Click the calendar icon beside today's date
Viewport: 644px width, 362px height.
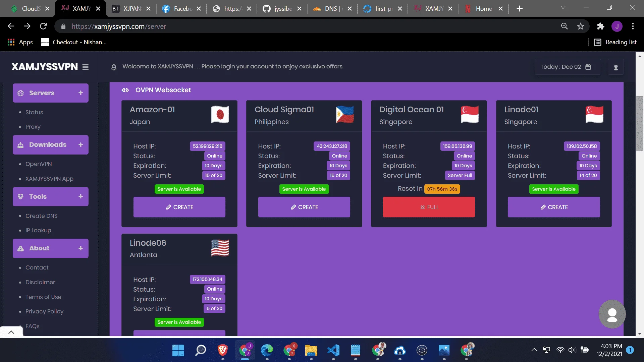pyautogui.click(x=588, y=67)
